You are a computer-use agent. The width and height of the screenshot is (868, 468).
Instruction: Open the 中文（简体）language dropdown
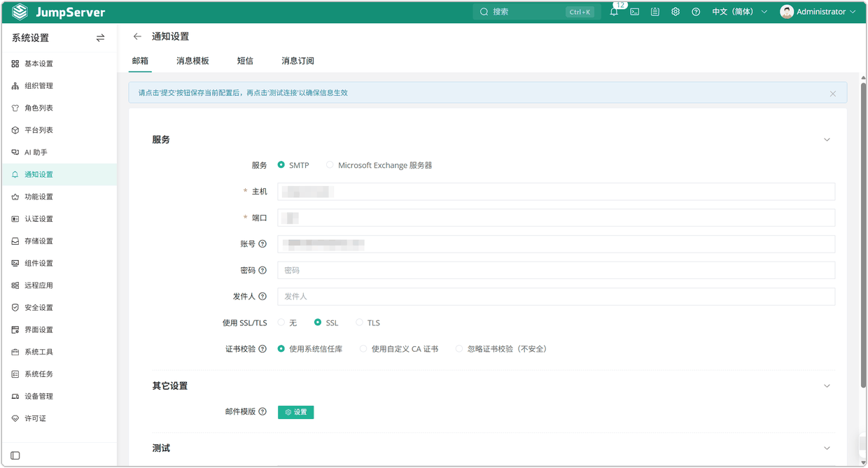[x=739, y=12]
